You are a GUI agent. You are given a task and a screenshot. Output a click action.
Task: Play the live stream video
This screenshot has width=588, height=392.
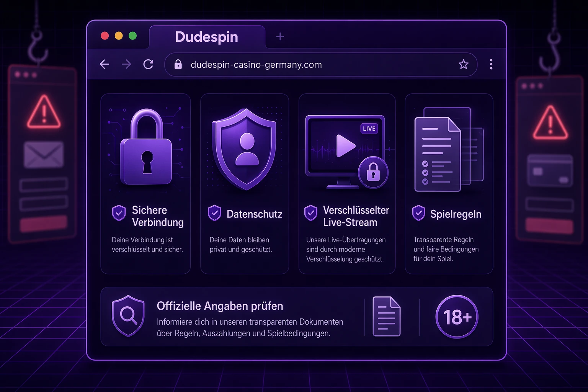click(x=345, y=146)
